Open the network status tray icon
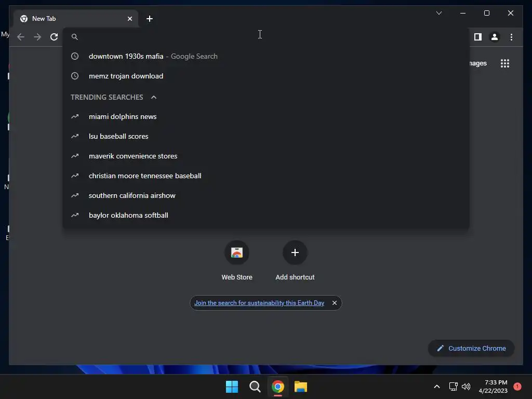The height and width of the screenshot is (399, 532). [453, 387]
